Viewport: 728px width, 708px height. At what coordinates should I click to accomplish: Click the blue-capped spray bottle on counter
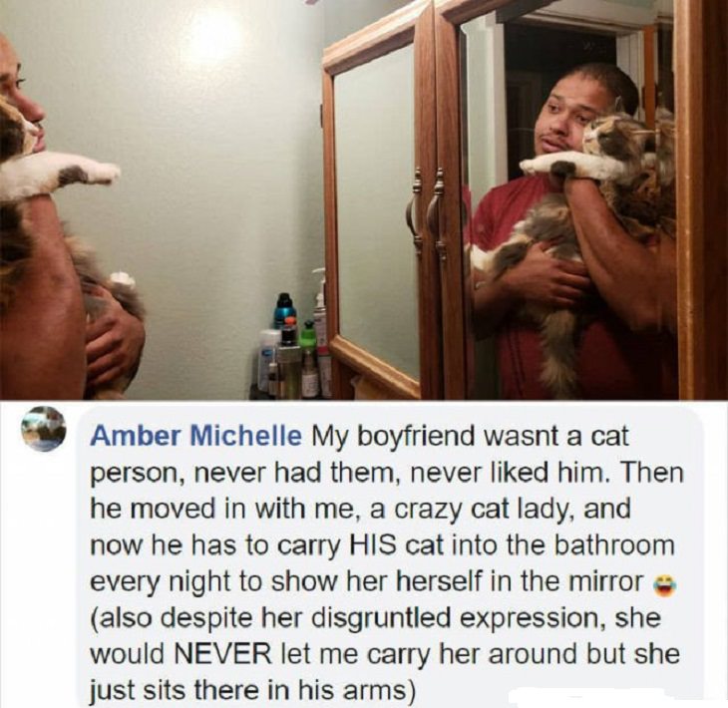click(284, 312)
